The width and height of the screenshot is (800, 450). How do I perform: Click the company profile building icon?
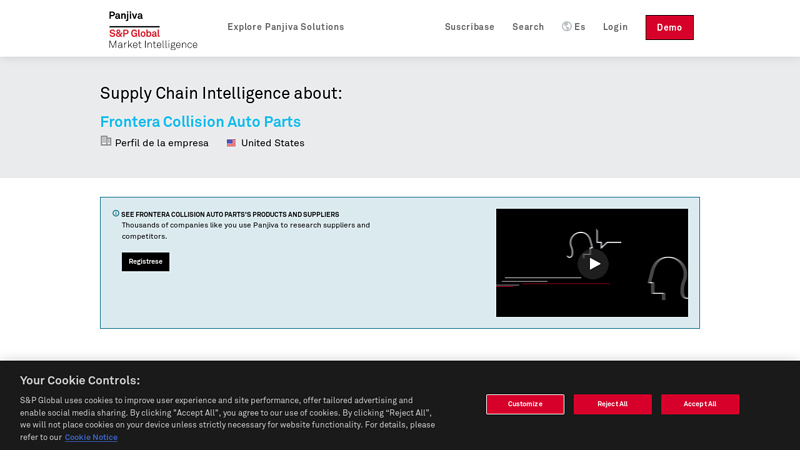click(106, 142)
